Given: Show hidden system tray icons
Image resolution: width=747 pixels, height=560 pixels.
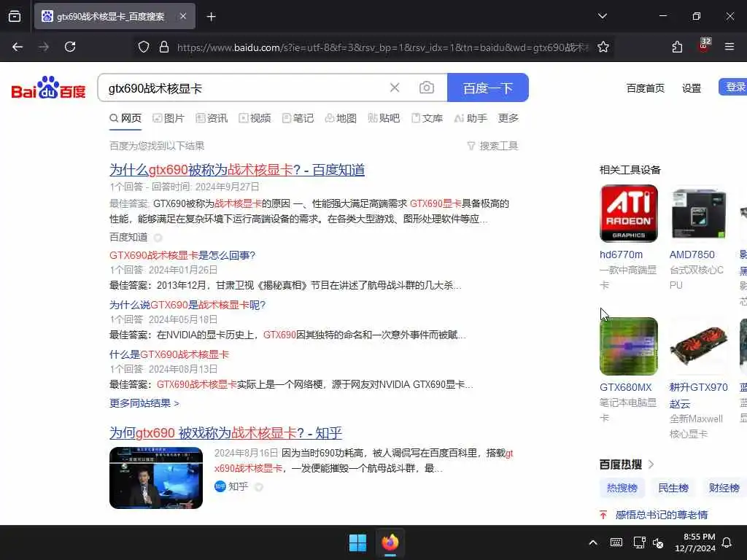Looking at the screenshot, I should [x=593, y=542].
